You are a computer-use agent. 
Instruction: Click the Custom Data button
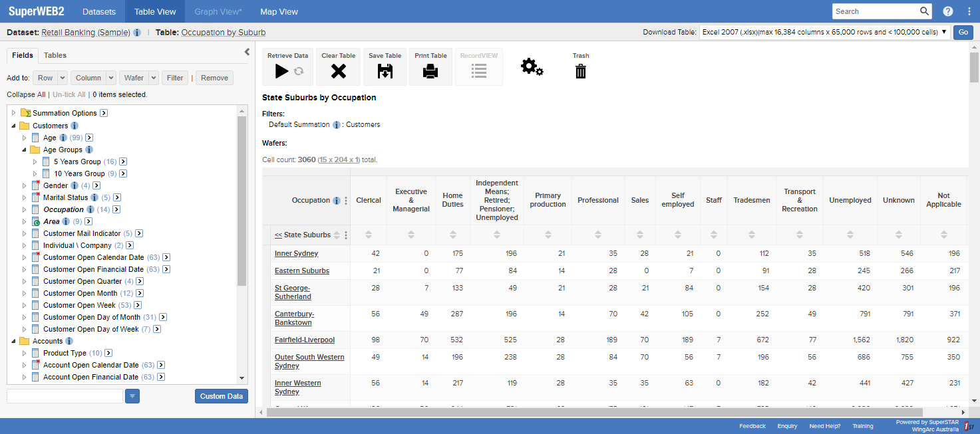pyautogui.click(x=221, y=395)
